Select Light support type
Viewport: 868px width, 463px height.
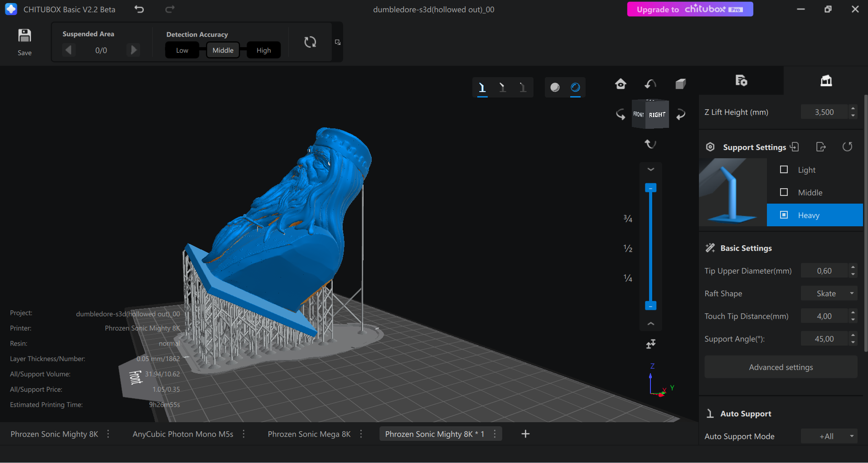coord(815,170)
